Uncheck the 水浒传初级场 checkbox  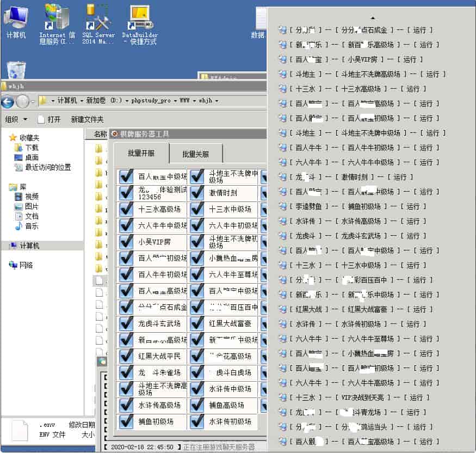(197, 421)
